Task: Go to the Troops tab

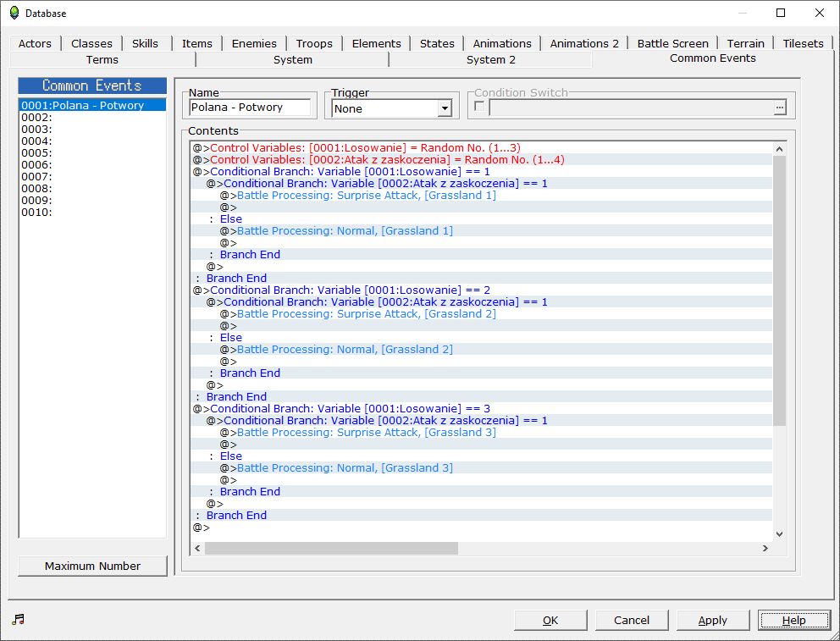Action: pyautogui.click(x=314, y=43)
